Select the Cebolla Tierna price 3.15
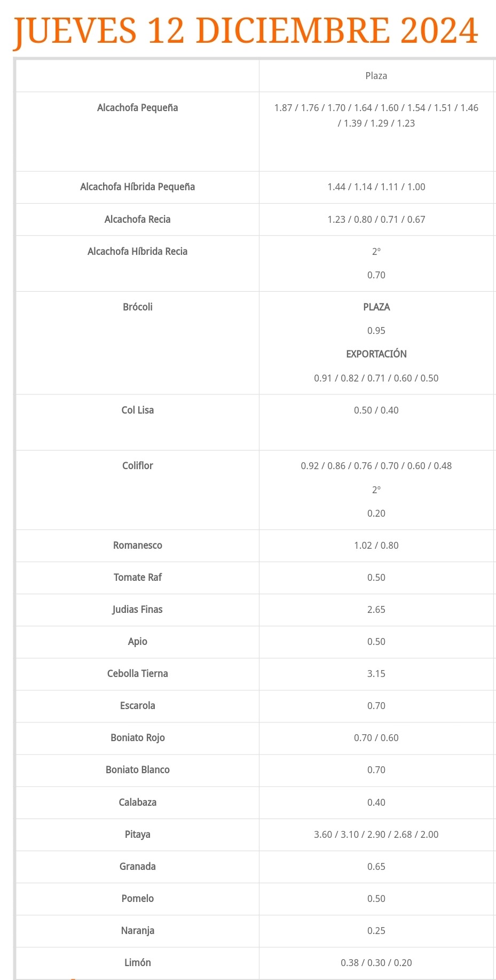496x980 pixels. tap(376, 674)
